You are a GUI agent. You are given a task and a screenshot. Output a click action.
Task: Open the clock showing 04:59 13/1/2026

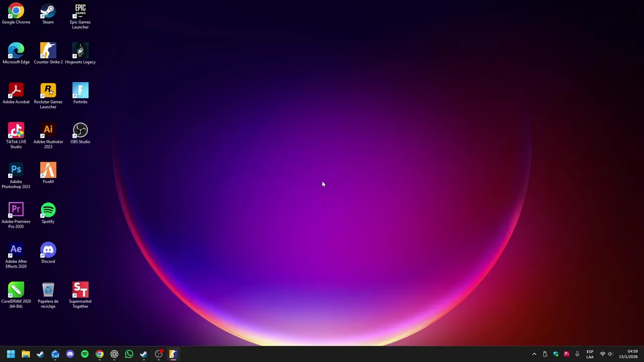[x=628, y=354]
